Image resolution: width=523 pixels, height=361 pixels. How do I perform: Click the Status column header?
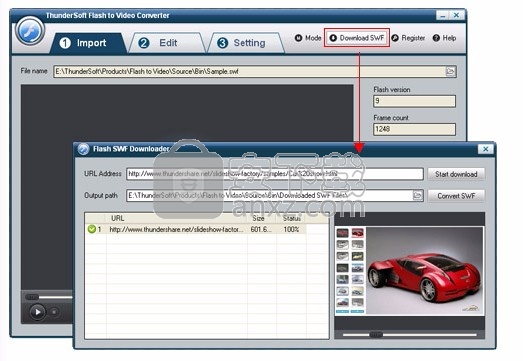click(x=292, y=218)
